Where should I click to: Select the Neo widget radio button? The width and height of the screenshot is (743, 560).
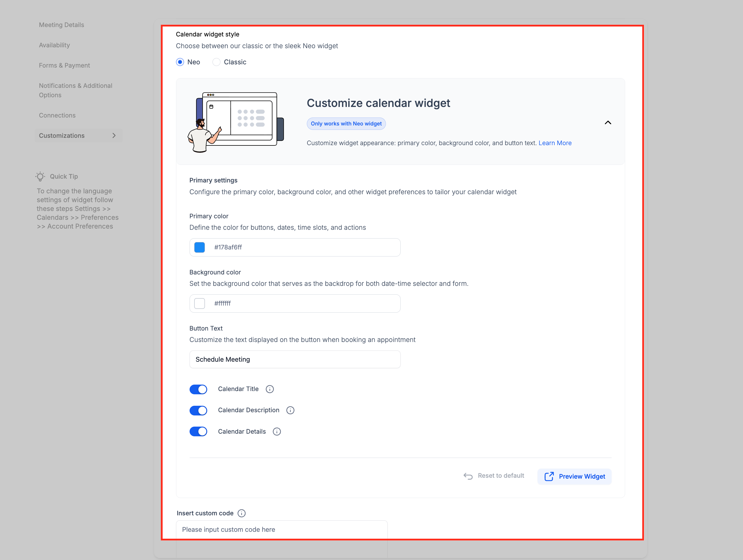(x=180, y=62)
